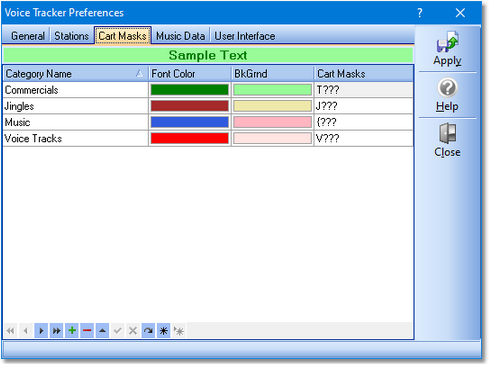Screen dimensions: 489x366
Task: Open Help from the side panel
Action: (x=447, y=95)
